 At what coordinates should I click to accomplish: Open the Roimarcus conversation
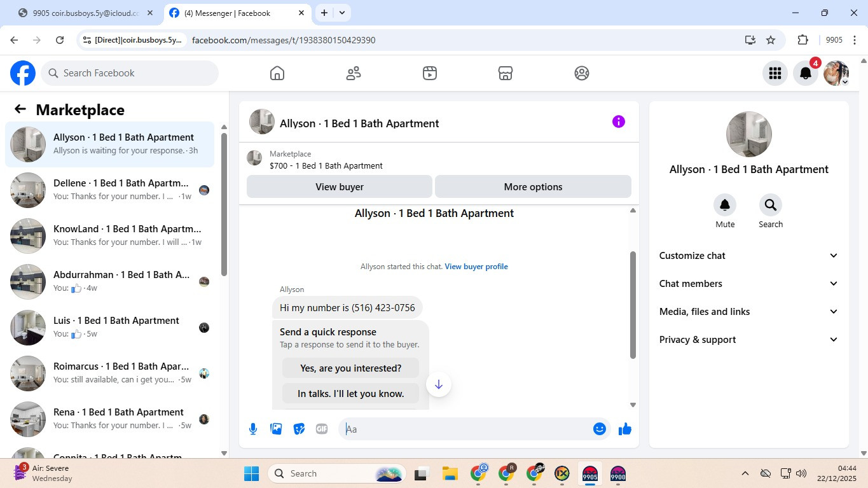[109, 373]
